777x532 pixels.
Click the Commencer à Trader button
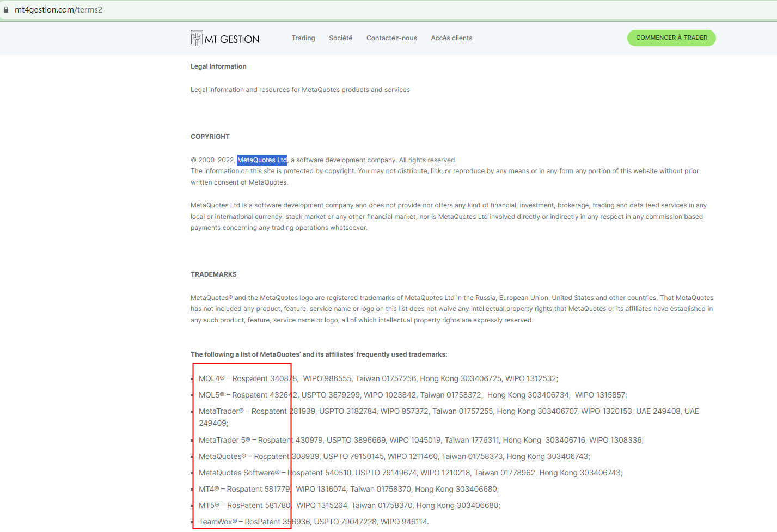(x=671, y=38)
